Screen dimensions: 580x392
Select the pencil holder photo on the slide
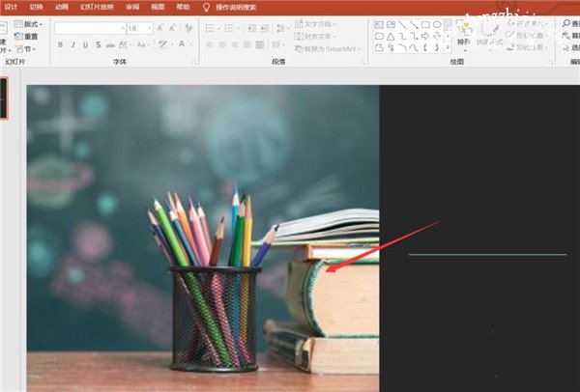(203, 238)
